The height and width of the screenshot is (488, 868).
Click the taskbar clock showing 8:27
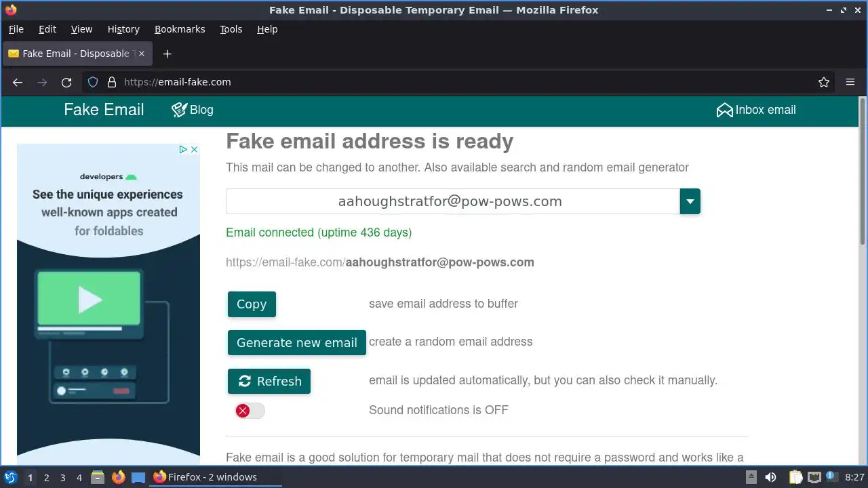point(854,477)
